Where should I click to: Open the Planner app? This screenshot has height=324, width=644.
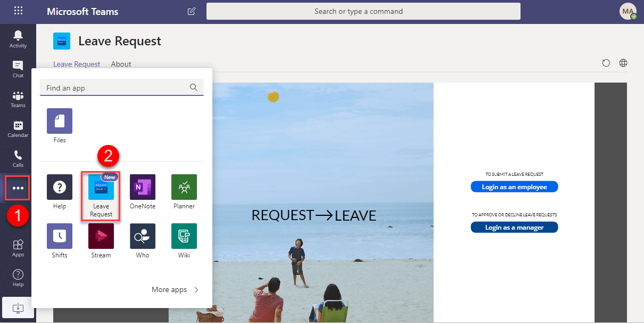(184, 187)
